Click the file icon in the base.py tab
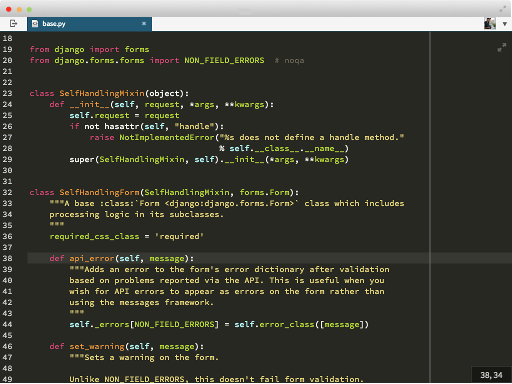The image size is (512, 384). tap(35, 24)
